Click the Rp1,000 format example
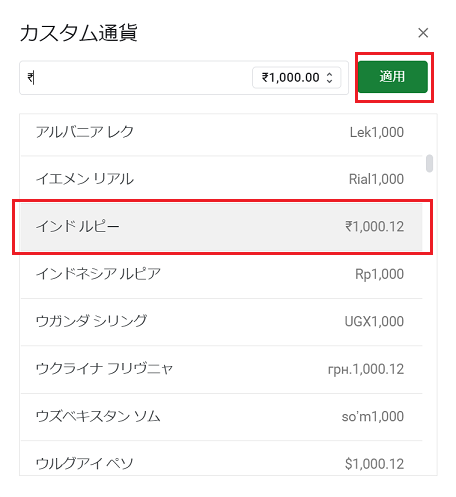Viewport: 456px width, 497px height. [x=379, y=274]
